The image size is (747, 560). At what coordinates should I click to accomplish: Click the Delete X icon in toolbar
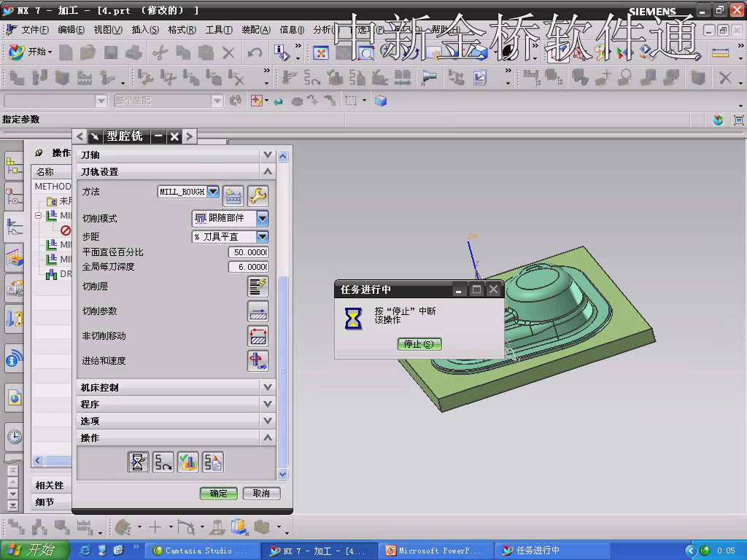click(228, 52)
